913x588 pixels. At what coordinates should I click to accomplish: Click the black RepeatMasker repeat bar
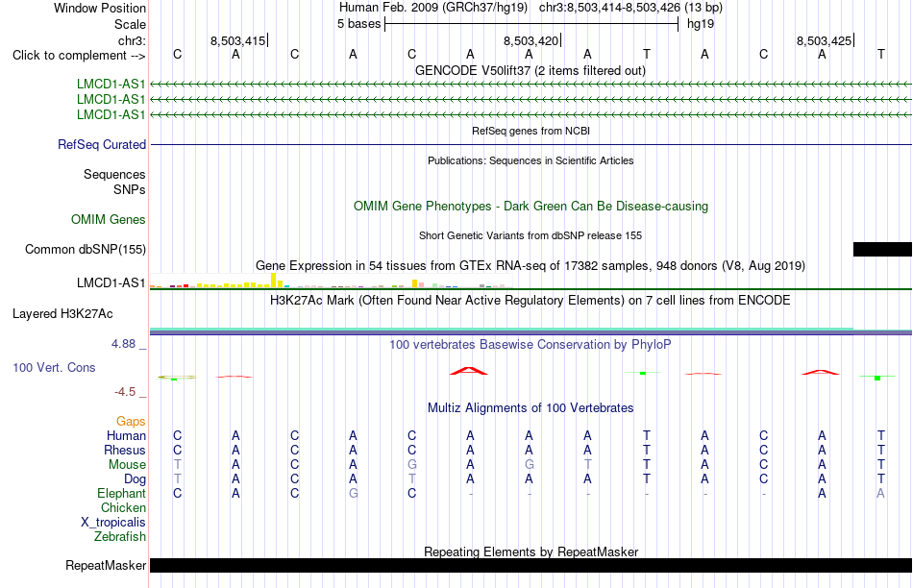[531, 565]
